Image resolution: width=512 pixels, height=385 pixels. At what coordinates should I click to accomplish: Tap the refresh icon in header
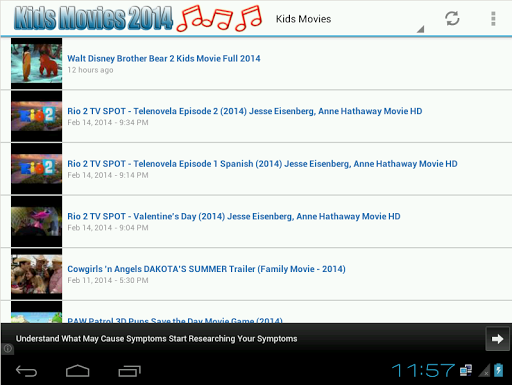(x=452, y=19)
